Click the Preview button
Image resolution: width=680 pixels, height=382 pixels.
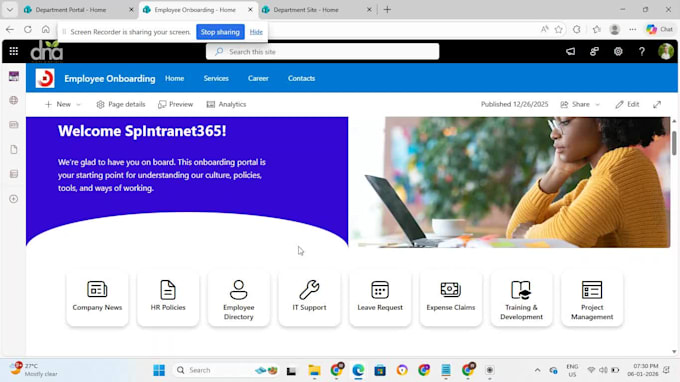(176, 104)
